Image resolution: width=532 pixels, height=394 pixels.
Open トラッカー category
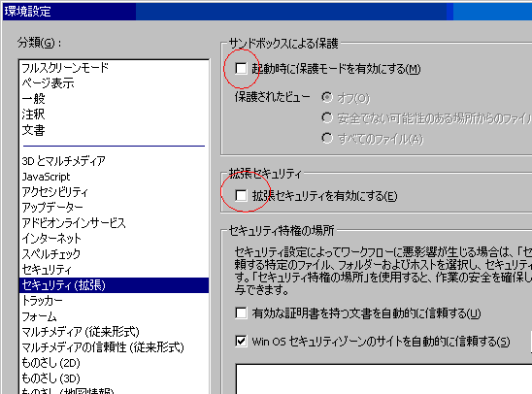point(114,301)
